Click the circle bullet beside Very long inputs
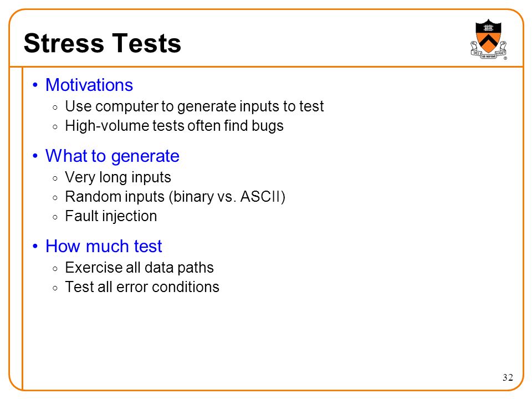This screenshot has height=399, width=532. [x=55, y=178]
